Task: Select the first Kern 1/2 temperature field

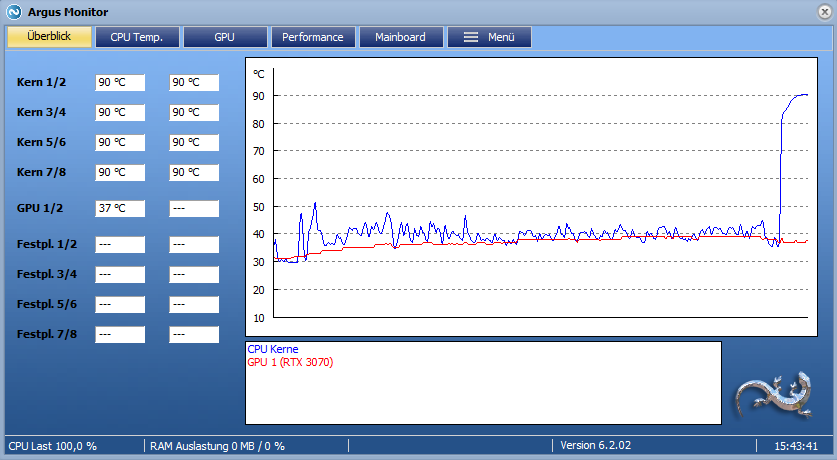Action: (x=120, y=82)
